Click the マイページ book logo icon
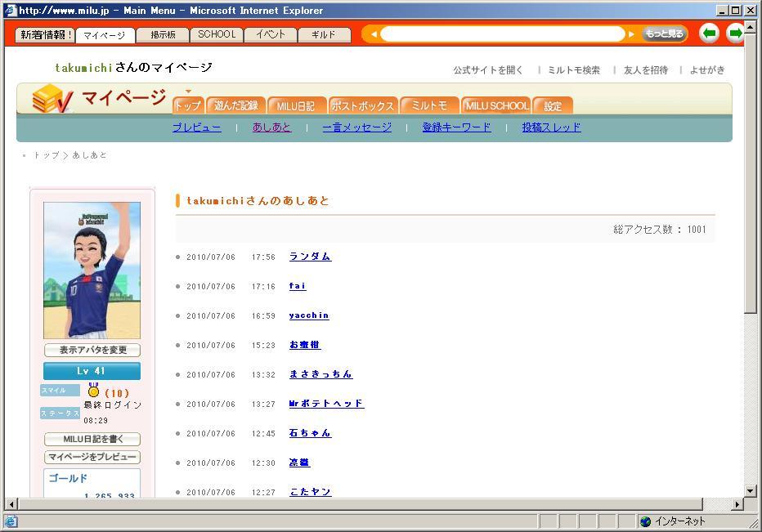 52,101
